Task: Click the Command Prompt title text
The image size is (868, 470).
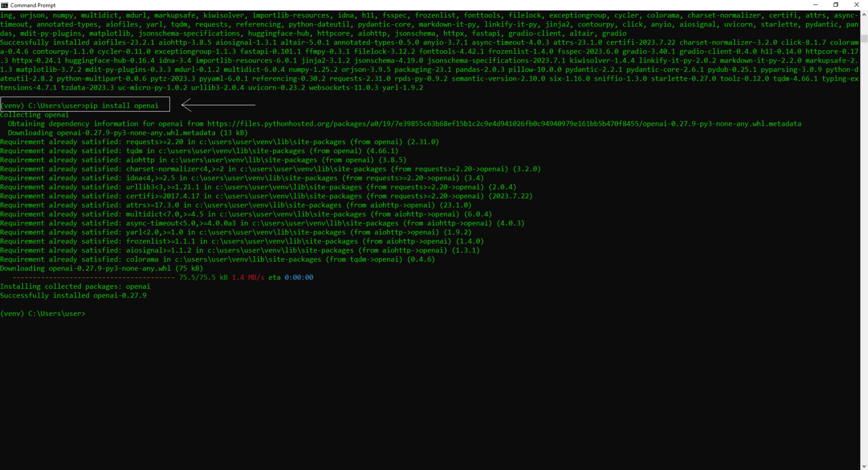Action: pos(33,5)
